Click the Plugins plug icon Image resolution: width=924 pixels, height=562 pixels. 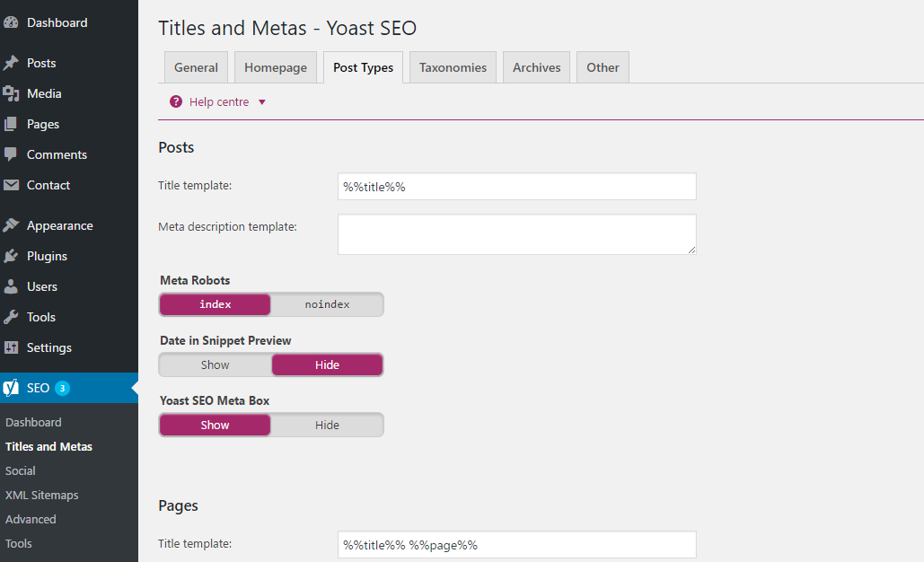click(x=11, y=256)
